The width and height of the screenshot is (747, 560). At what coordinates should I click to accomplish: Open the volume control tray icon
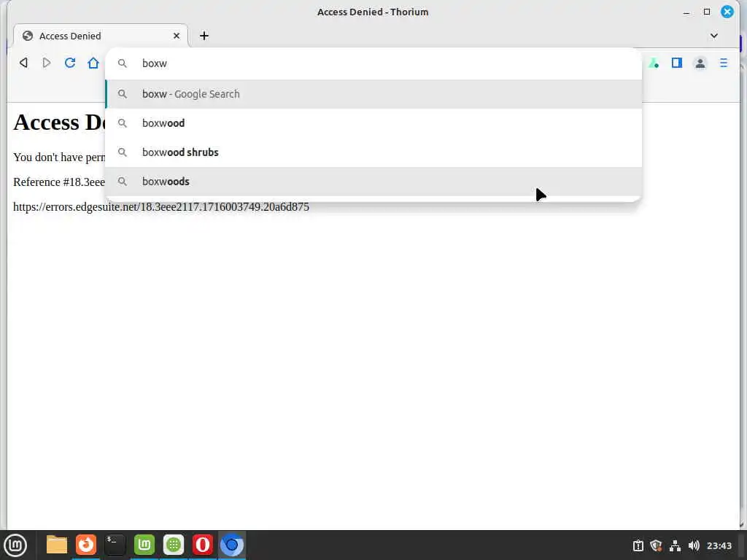694,545
